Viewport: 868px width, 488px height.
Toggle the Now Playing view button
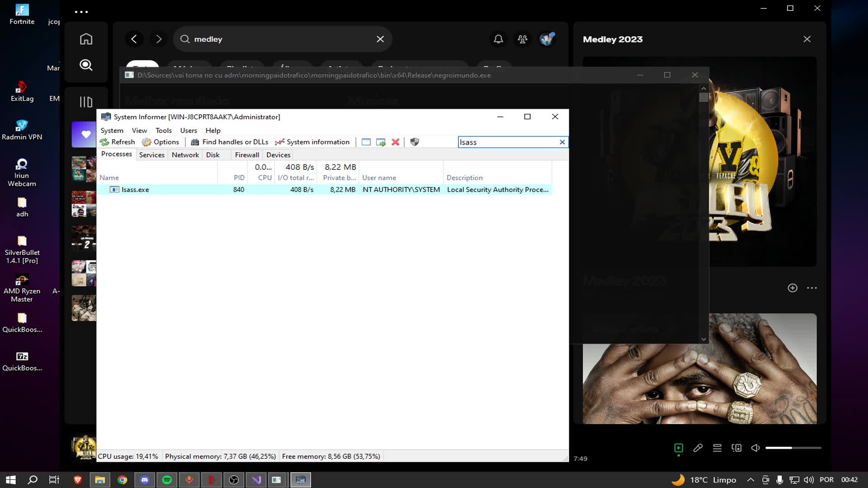pyautogui.click(x=678, y=448)
